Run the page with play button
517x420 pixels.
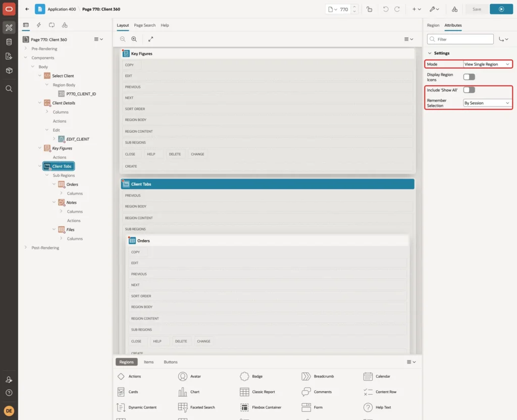coord(501,9)
